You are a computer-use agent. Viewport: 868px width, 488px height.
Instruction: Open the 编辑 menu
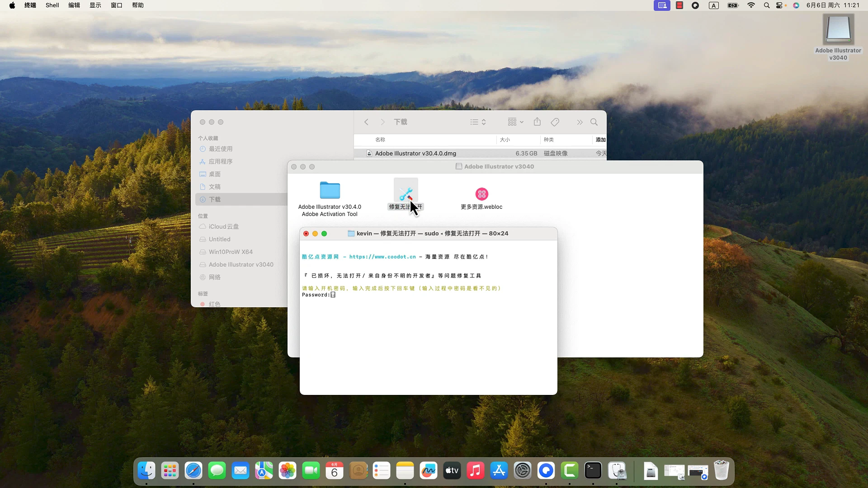click(x=74, y=5)
